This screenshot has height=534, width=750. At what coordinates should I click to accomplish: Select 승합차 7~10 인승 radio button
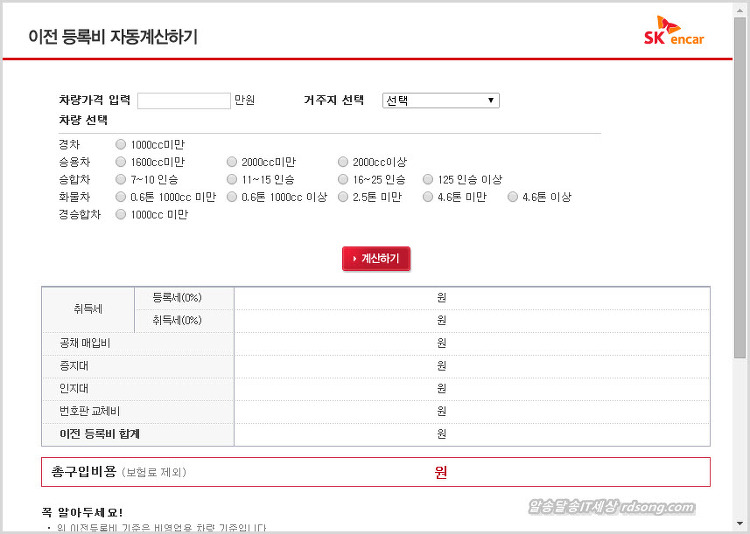121,180
